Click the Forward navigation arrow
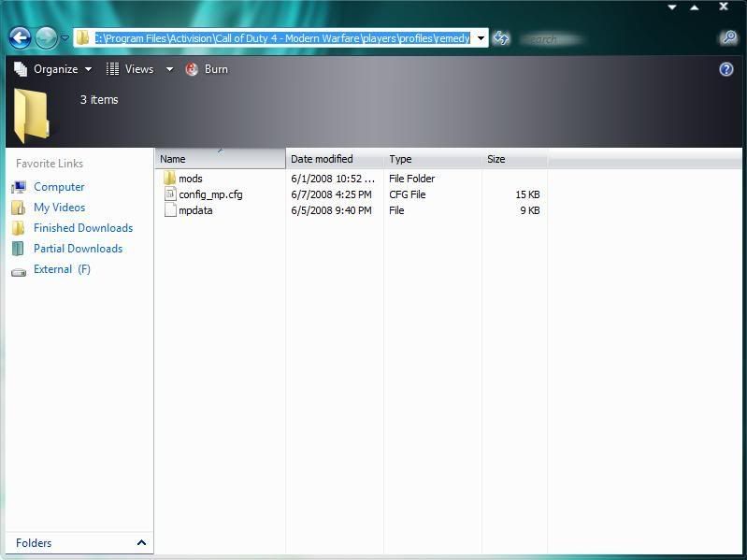The width and height of the screenshot is (747, 560). (x=46, y=37)
